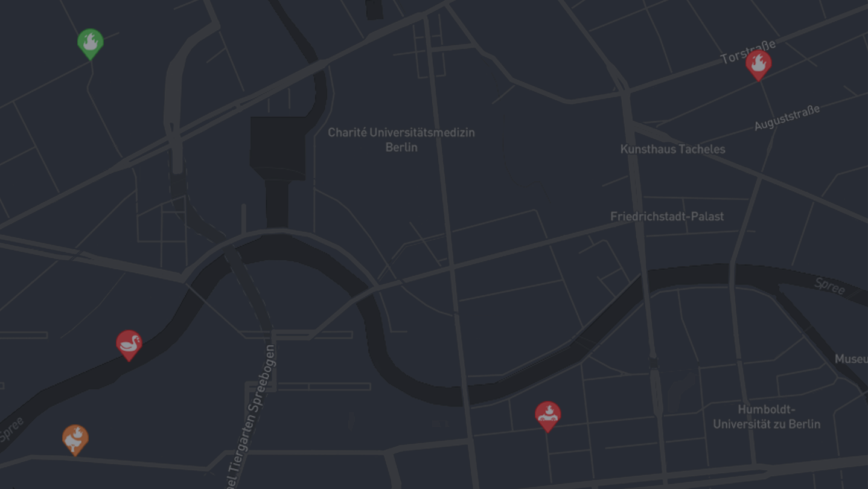The height and width of the screenshot is (489, 868).
Task: Click the Friedrichstadt-Palast landmark label
Action: tap(667, 216)
